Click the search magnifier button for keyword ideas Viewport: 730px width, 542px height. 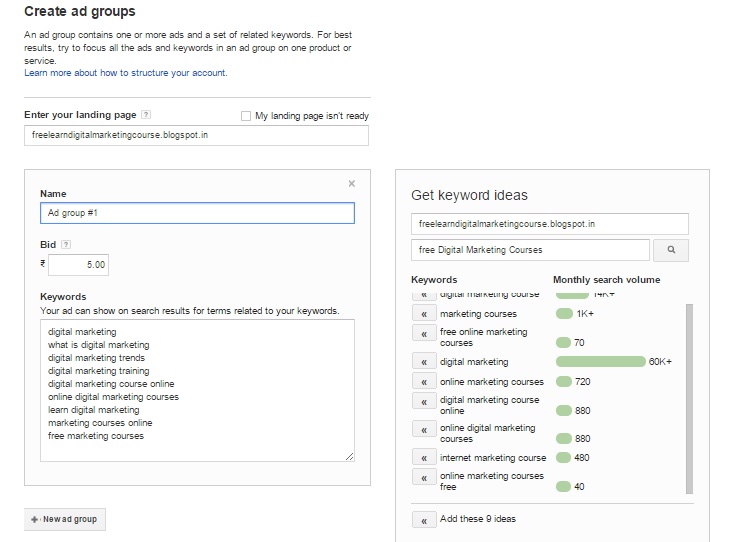(672, 250)
